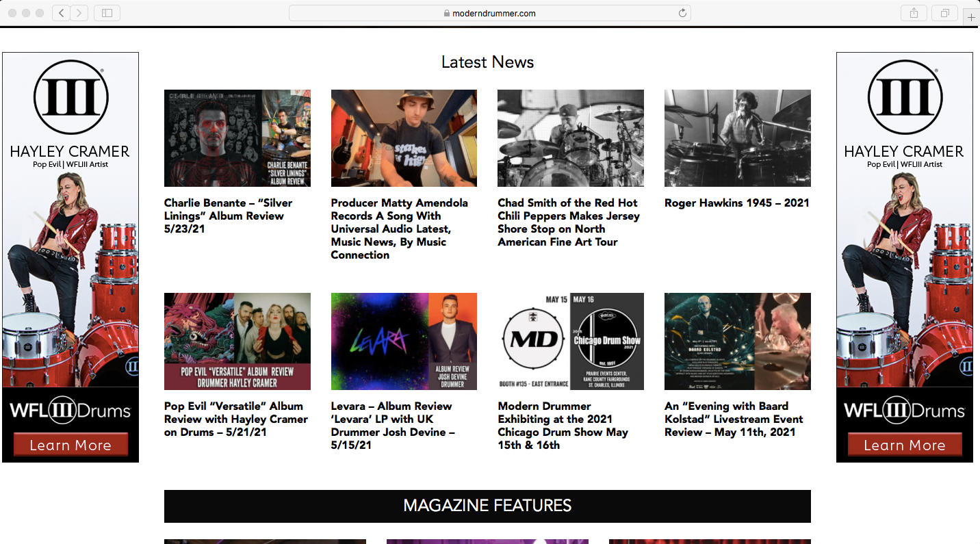Click the Pop Evil Versatile thumbnail
Screen dimensions: 980x544
(x=237, y=341)
